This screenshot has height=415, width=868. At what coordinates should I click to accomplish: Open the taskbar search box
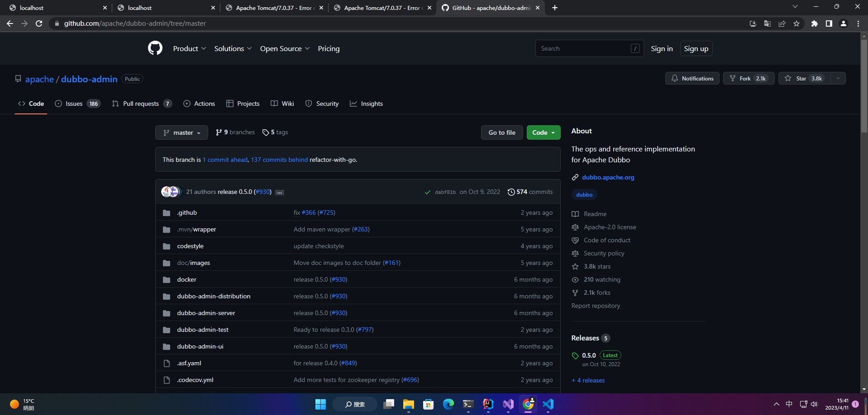(x=355, y=404)
